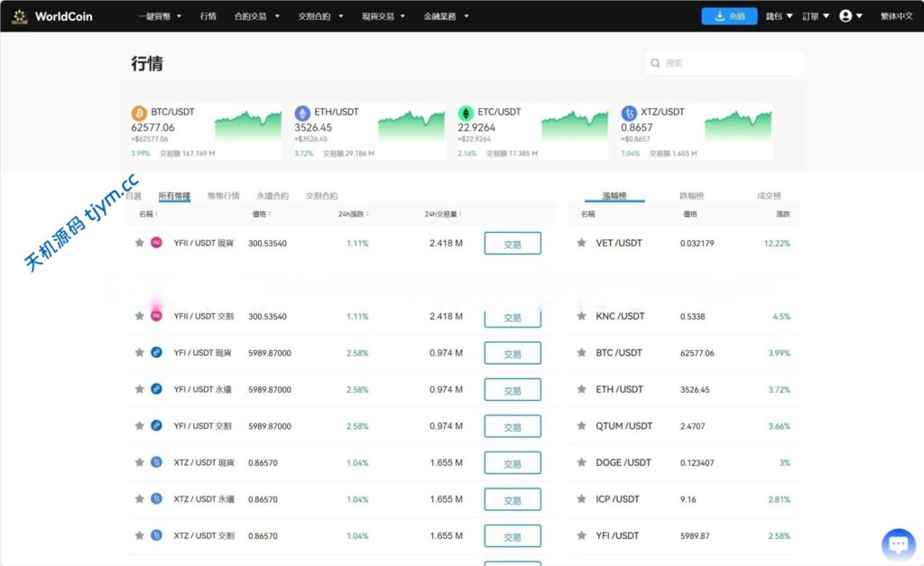This screenshot has height=566, width=924.
Task: Click the WorldCoin logo icon
Action: (20, 16)
